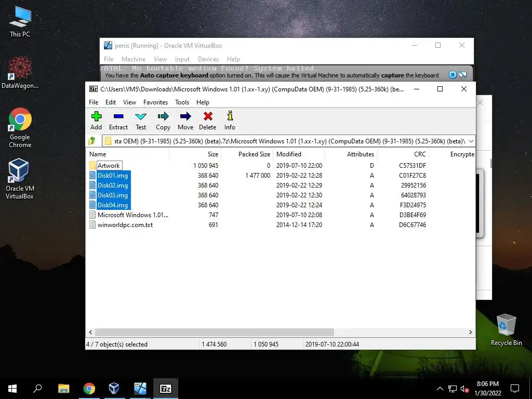Delete the selected items with the Delete icon
532x399 pixels.
(x=208, y=121)
